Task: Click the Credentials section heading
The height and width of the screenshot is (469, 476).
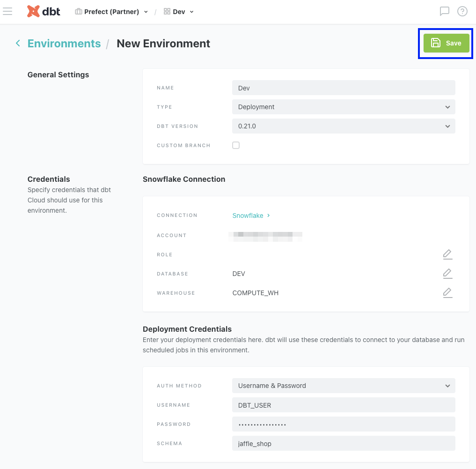Action: [x=49, y=179]
